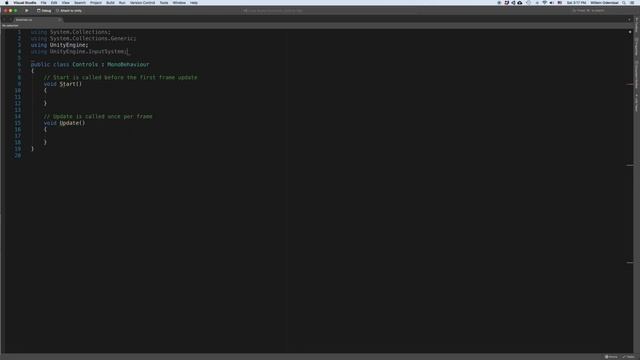Viewport: 640px width, 360px height.
Task: Click the back navigation arrow left of the tab
Action: tap(5, 20)
